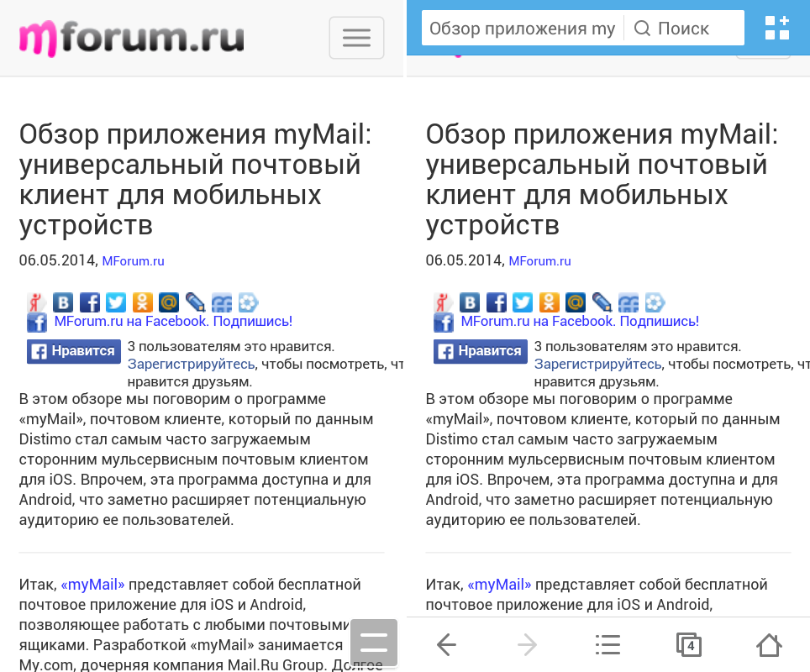The height and width of the screenshot is (672, 810).
Task: Open the browser list menu icon
Action: [607, 644]
